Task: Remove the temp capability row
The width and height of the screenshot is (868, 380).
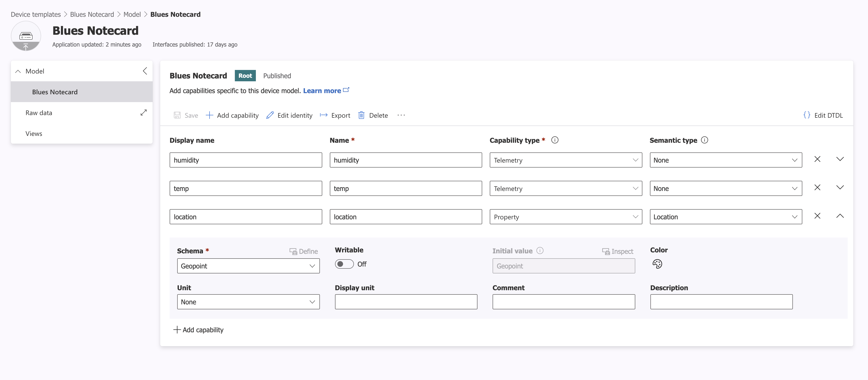Action: 817,187
